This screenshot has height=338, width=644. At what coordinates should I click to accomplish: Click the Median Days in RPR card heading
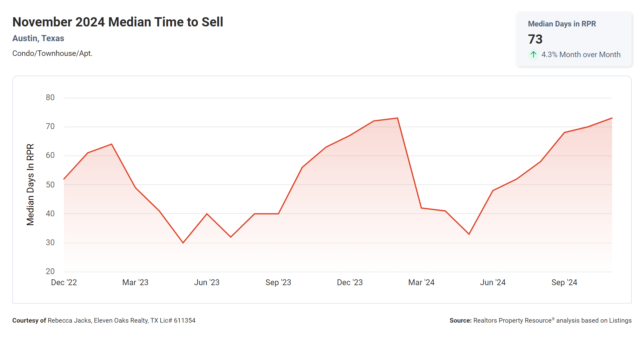pyautogui.click(x=562, y=24)
